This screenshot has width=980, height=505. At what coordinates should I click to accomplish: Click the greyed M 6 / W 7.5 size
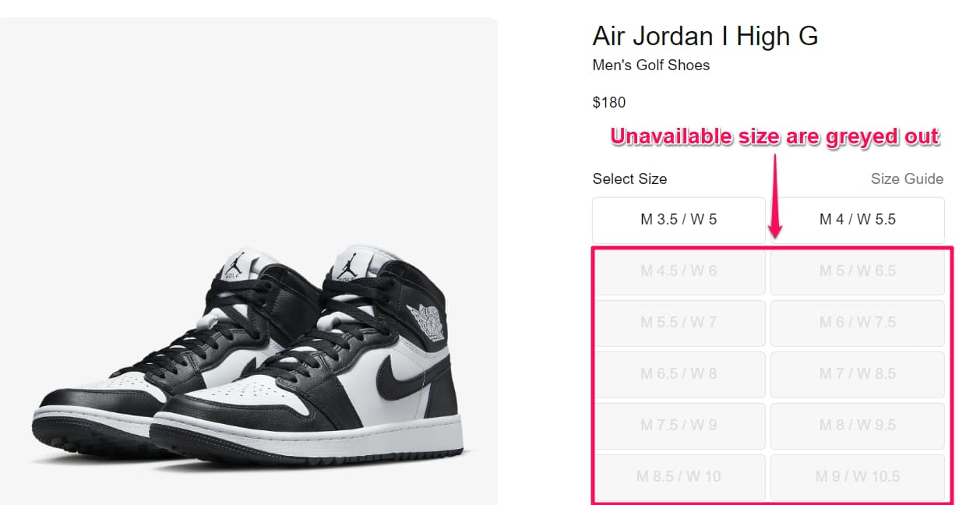(857, 322)
